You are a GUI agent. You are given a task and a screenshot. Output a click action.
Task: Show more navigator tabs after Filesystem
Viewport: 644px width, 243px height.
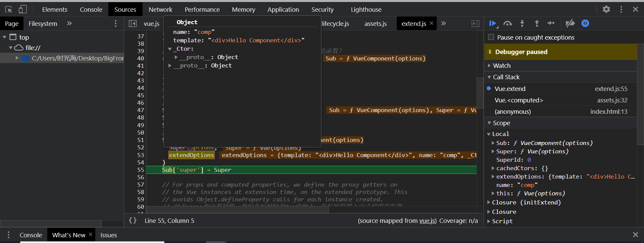tap(69, 23)
